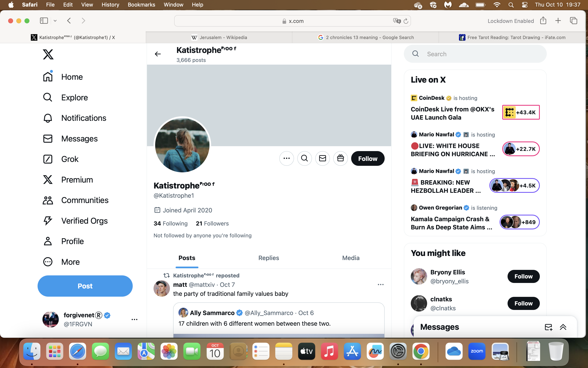Follow the Katistrophe profile

point(368,158)
